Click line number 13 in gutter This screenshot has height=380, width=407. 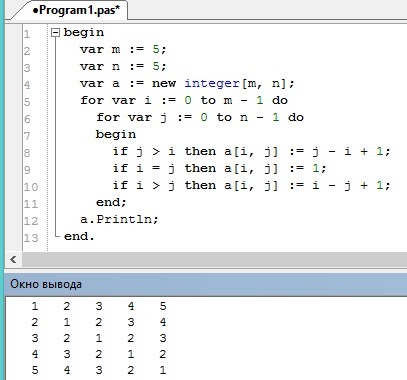(x=31, y=238)
